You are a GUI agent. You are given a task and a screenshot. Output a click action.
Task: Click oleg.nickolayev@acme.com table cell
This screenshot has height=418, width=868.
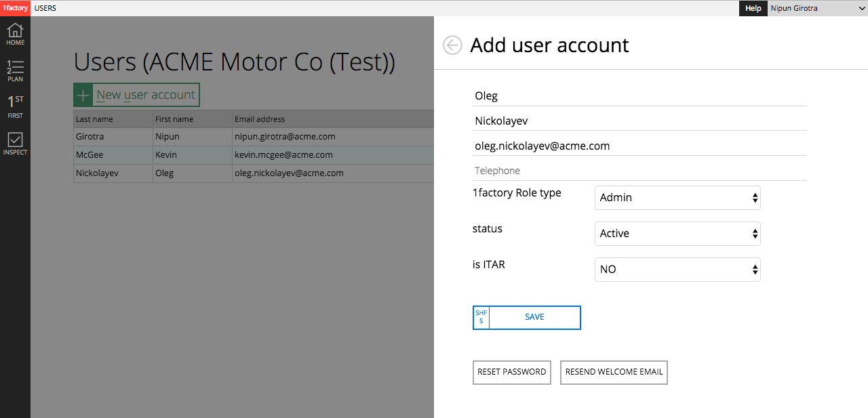pos(333,173)
